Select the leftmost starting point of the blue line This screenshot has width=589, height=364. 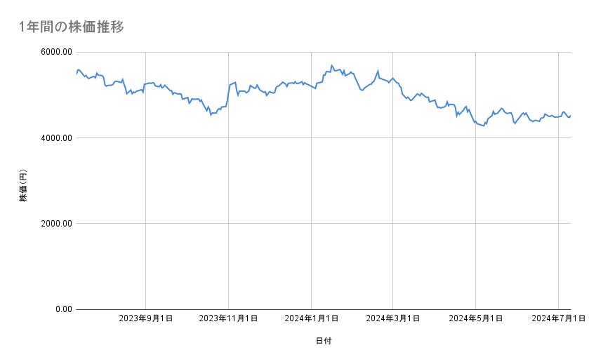pyautogui.click(x=77, y=74)
